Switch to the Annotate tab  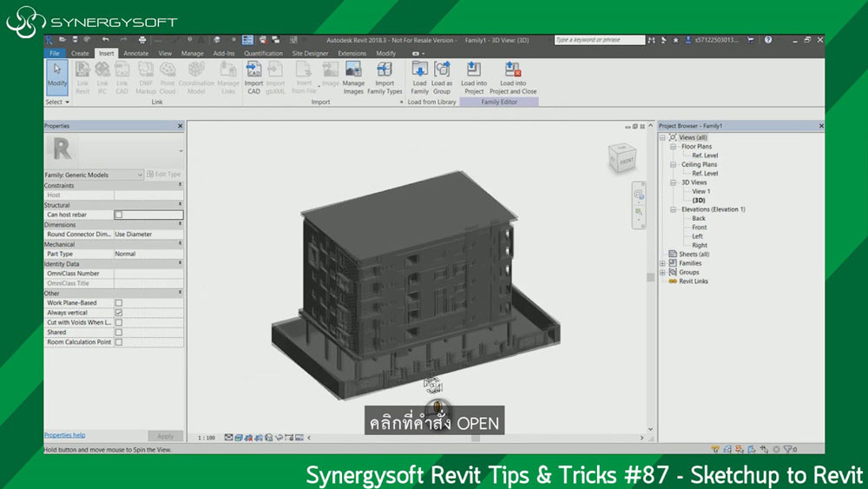click(x=135, y=53)
